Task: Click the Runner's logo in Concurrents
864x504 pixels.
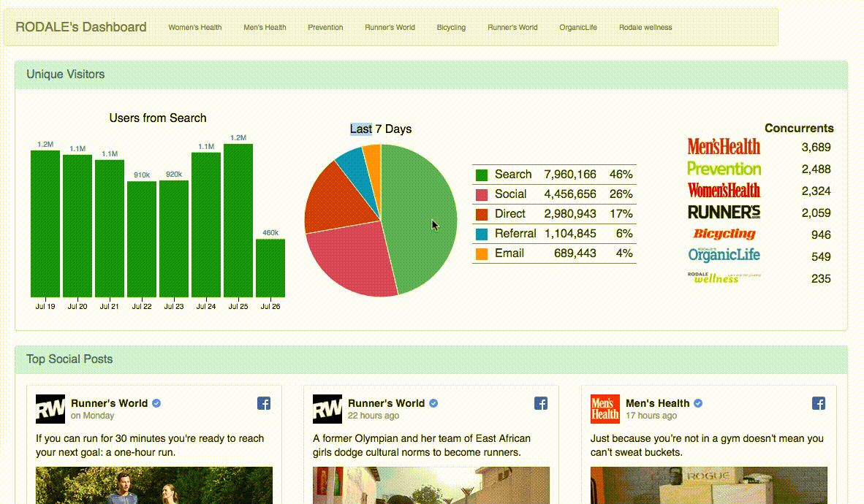Action: (x=724, y=212)
